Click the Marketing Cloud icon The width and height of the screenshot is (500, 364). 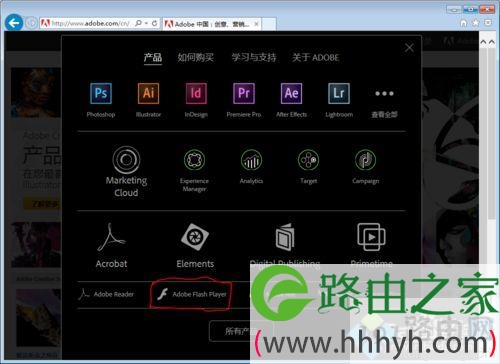(126, 160)
